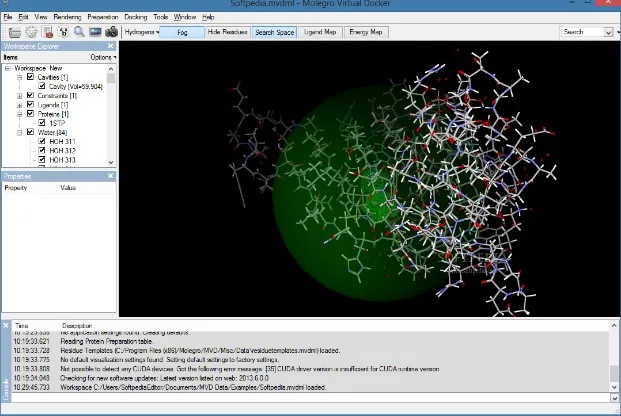Click the Value column header

[x=68, y=188]
